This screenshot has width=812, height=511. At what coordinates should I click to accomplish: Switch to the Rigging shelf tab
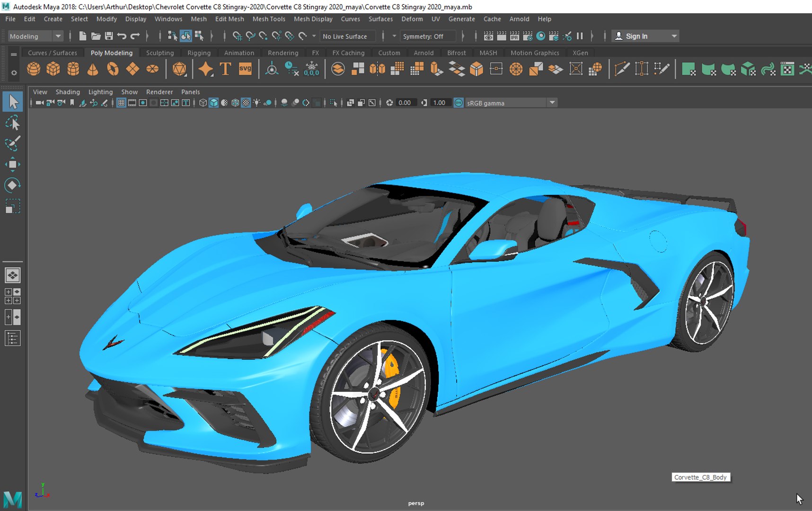[199, 53]
